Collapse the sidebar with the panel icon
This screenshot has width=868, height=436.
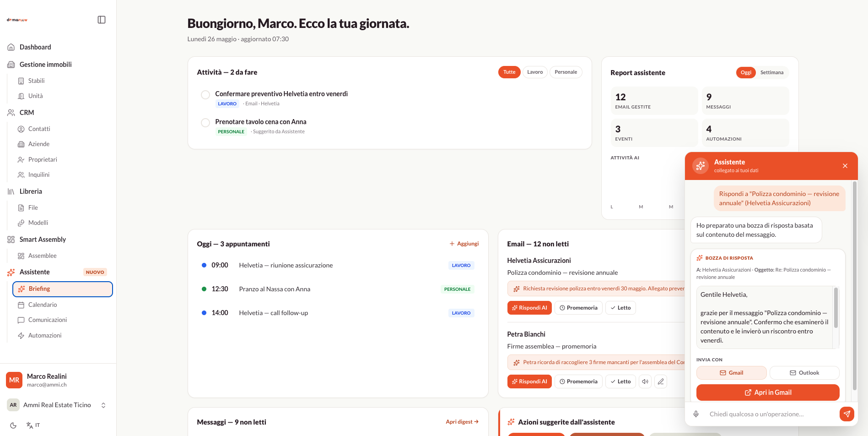[x=102, y=20]
